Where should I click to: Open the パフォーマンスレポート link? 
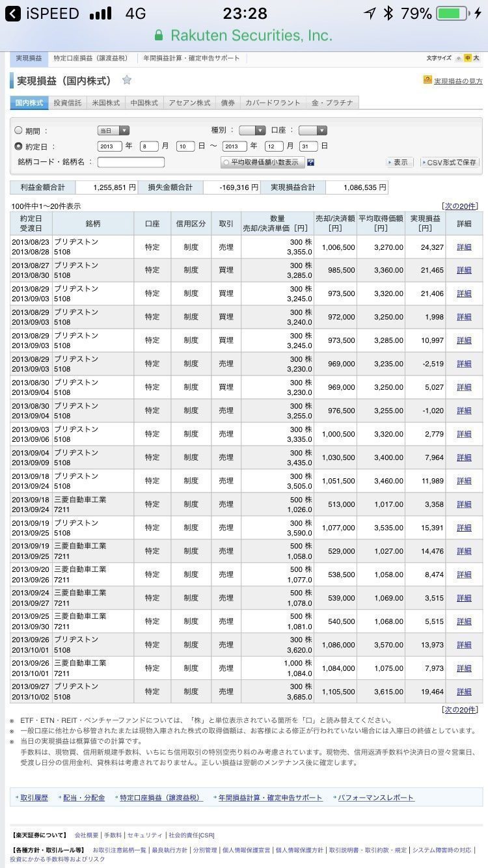(376, 798)
